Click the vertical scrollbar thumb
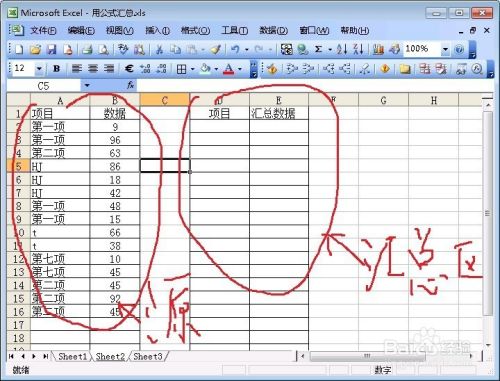 [x=488, y=213]
